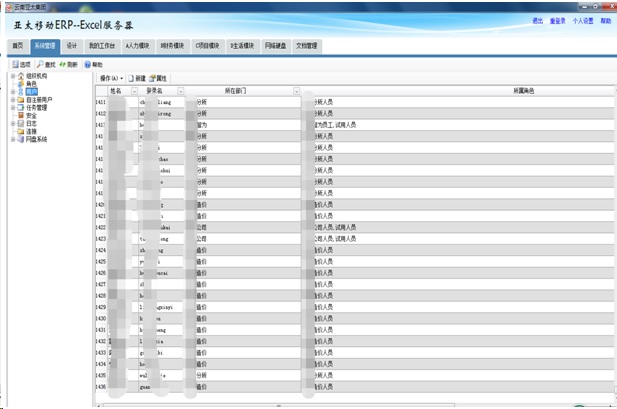
Task: Click the 退出 (Logout) link
Action: pyautogui.click(x=538, y=20)
